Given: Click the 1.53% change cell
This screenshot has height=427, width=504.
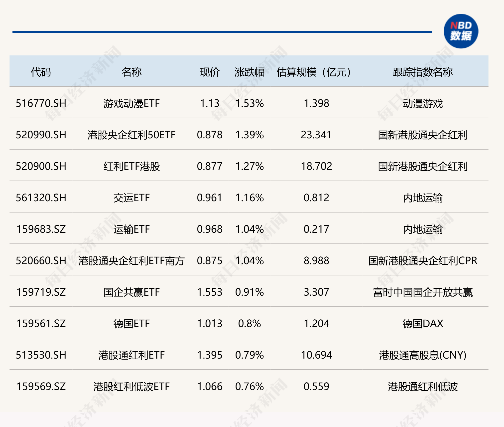Looking at the screenshot, I should point(250,103).
